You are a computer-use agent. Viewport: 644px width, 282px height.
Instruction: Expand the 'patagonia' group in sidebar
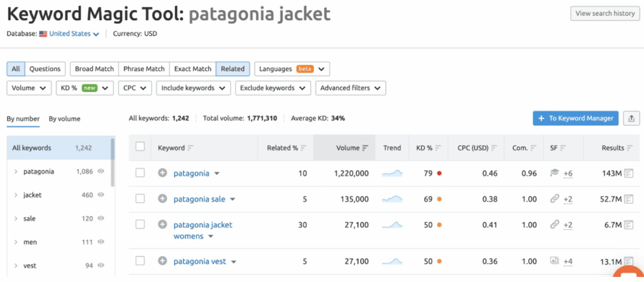point(16,171)
